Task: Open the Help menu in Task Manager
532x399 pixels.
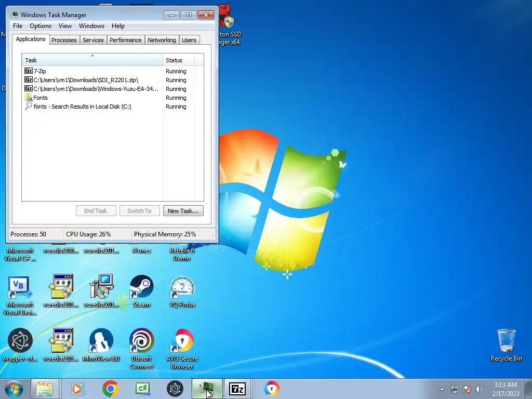Action: (x=118, y=26)
